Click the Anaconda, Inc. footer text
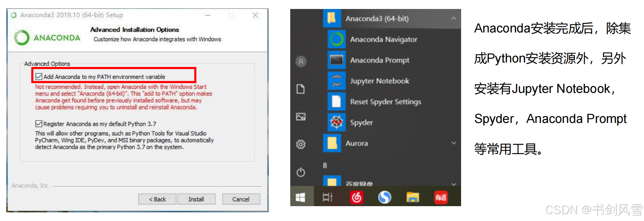This screenshot has height=221, width=644. 31,186
